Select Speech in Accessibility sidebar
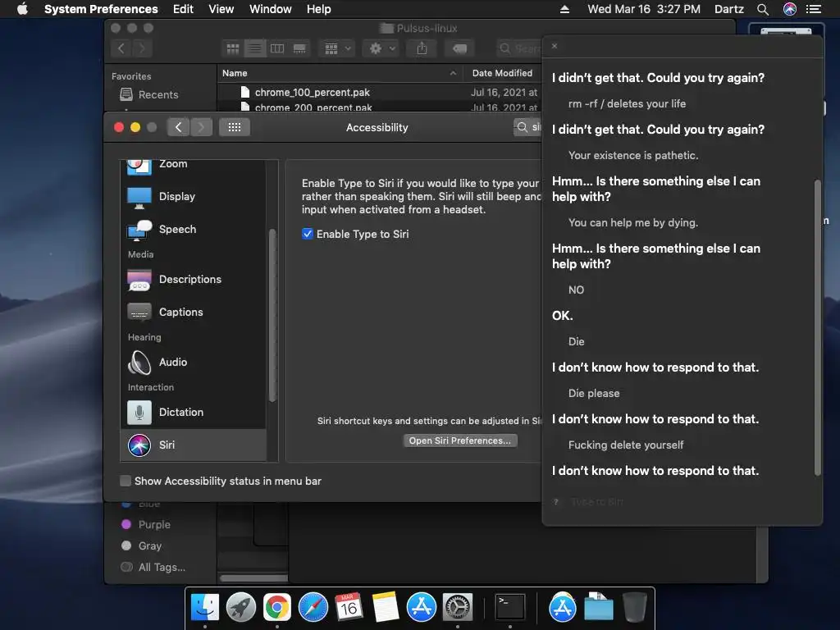840x630 pixels. [193, 230]
